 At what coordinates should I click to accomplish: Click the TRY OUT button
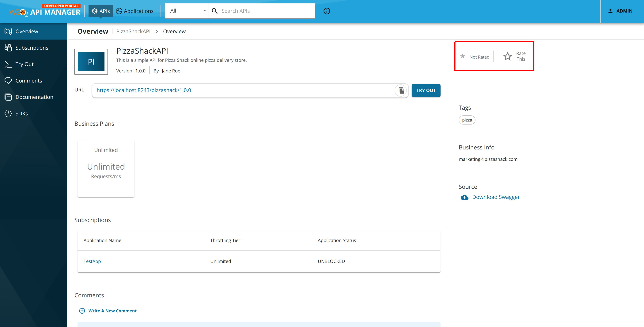click(x=426, y=90)
